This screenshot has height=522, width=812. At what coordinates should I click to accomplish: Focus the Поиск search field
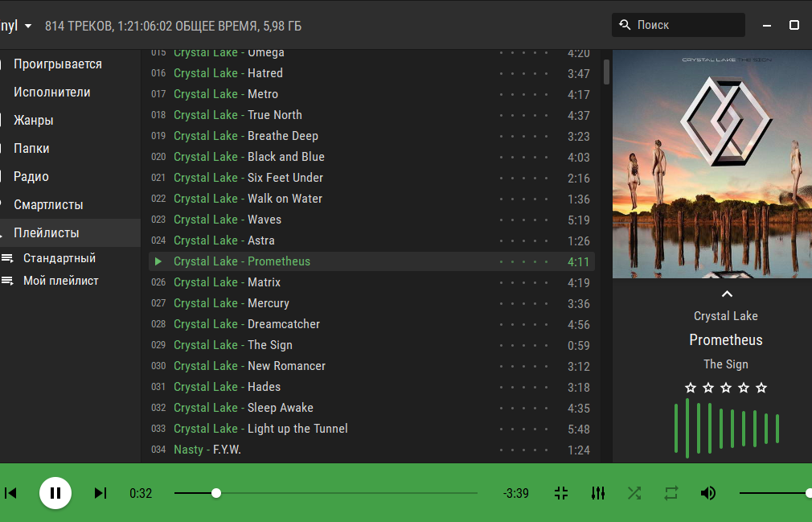(679, 25)
